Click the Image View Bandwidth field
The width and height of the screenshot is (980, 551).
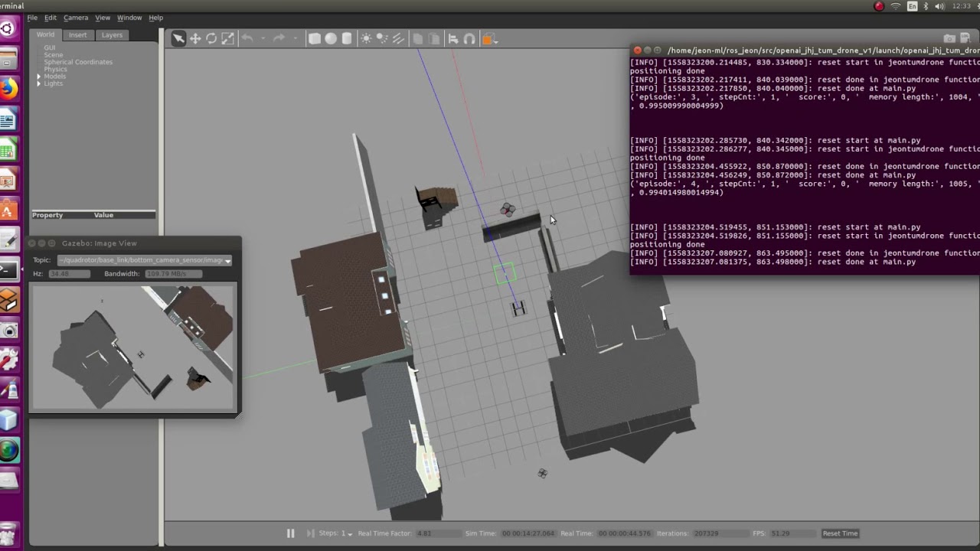tap(173, 274)
